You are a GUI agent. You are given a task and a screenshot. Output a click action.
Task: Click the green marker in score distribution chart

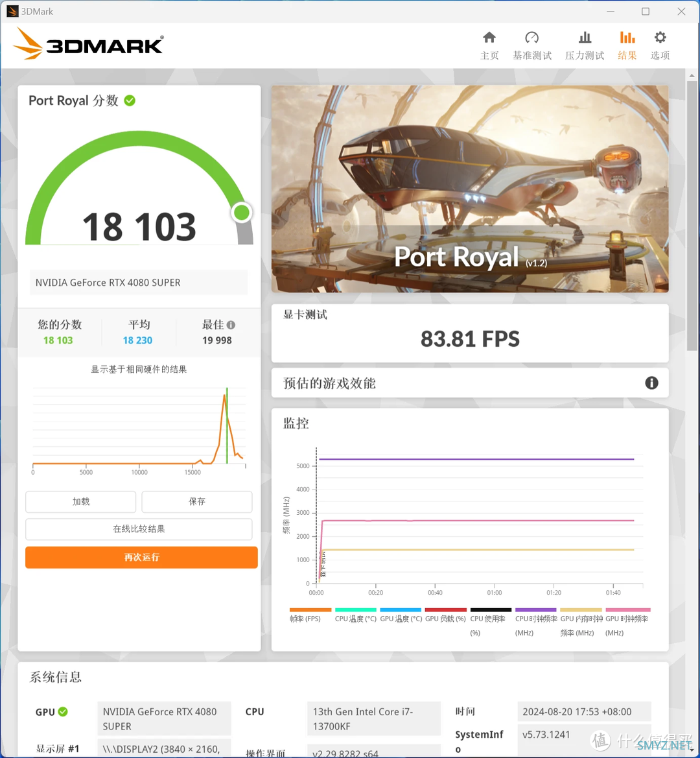click(227, 425)
